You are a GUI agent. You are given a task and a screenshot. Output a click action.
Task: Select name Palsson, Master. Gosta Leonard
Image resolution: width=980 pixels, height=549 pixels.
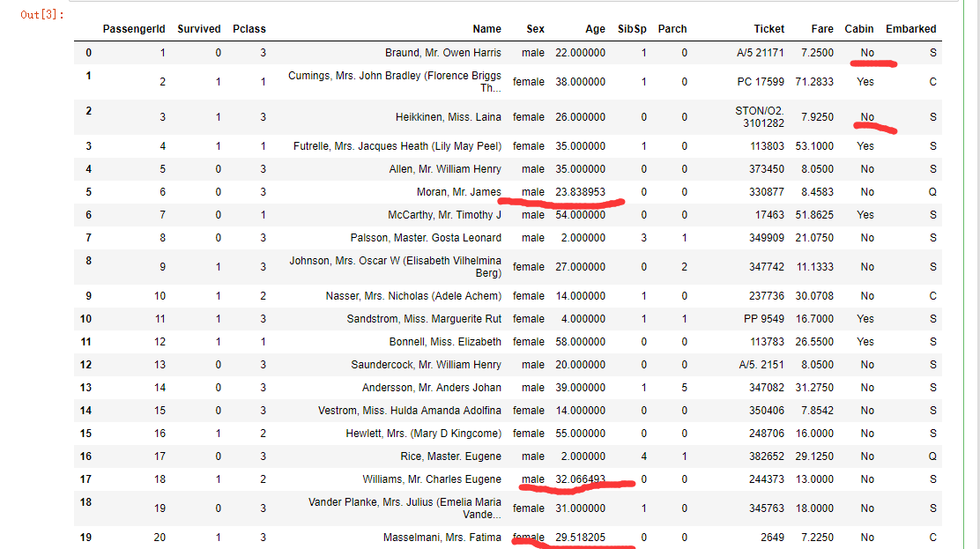point(426,238)
